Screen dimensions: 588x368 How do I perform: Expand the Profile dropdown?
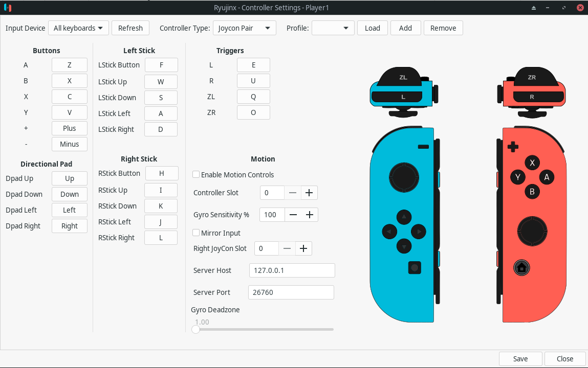pyautogui.click(x=333, y=28)
